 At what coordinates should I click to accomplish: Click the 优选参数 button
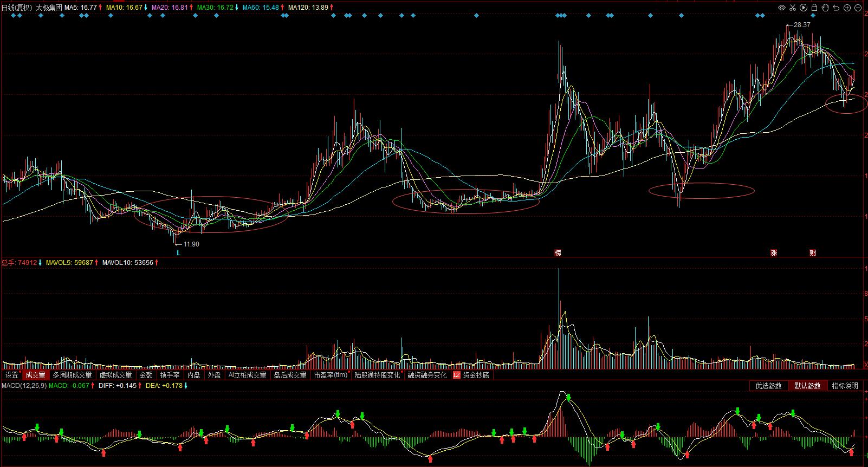(x=768, y=386)
